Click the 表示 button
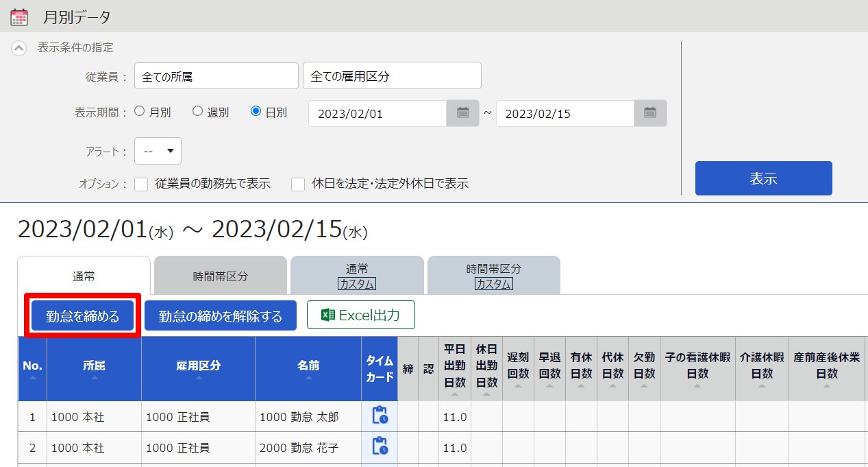Image resolution: width=868 pixels, height=467 pixels. (763, 178)
